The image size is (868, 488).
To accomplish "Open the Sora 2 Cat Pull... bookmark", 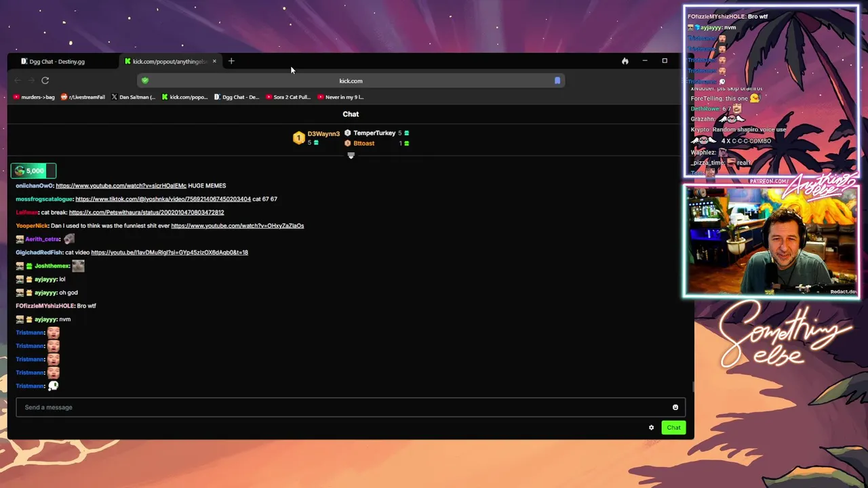I will point(288,97).
